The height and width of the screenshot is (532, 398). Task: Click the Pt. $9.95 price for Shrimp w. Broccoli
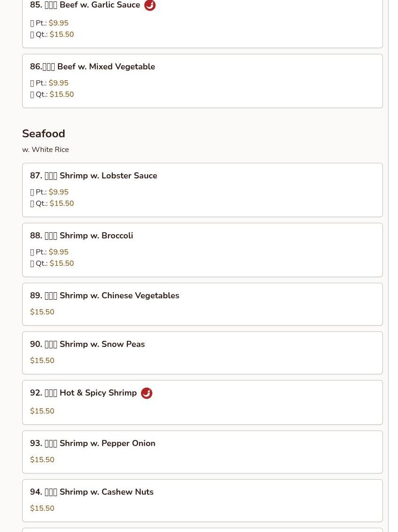pos(58,252)
